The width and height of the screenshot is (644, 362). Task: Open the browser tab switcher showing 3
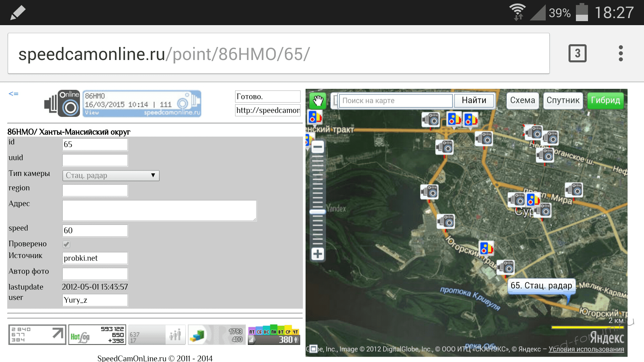[577, 53]
